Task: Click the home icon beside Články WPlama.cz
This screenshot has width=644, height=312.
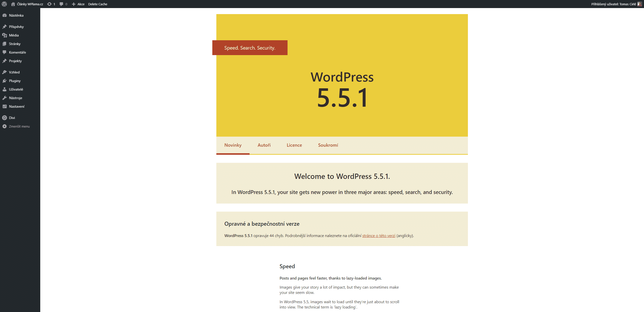Action: (x=13, y=4)
